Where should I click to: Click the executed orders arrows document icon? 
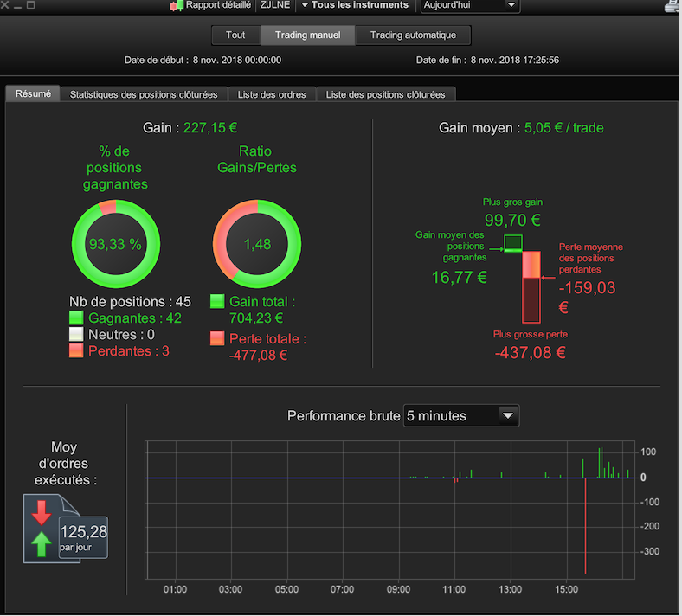click(x=65, y=529)
